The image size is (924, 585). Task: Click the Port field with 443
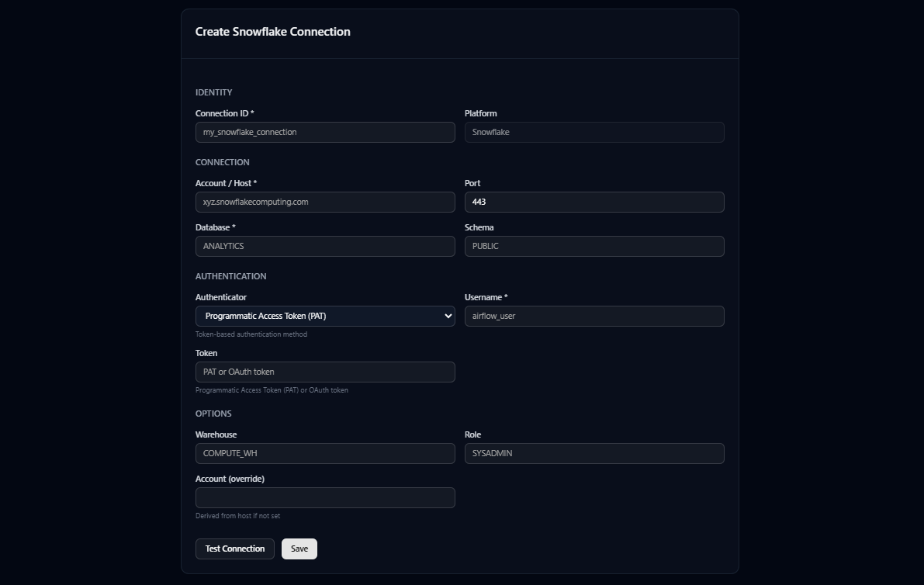coord(594,202)
